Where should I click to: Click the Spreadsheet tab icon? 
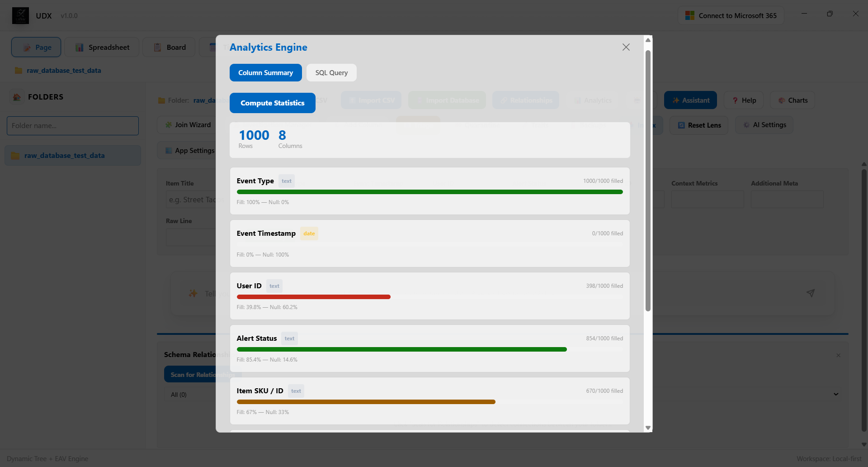(80, 48)
